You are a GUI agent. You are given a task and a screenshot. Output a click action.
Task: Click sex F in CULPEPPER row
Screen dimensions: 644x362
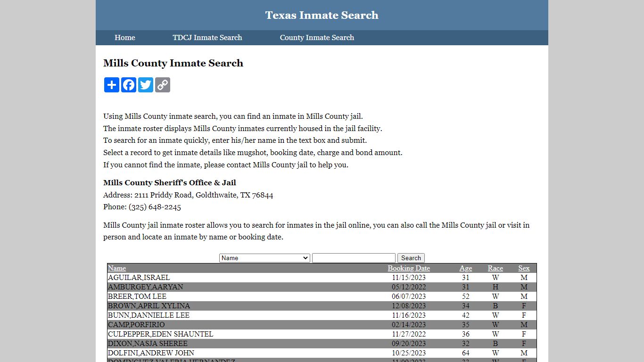524,334
